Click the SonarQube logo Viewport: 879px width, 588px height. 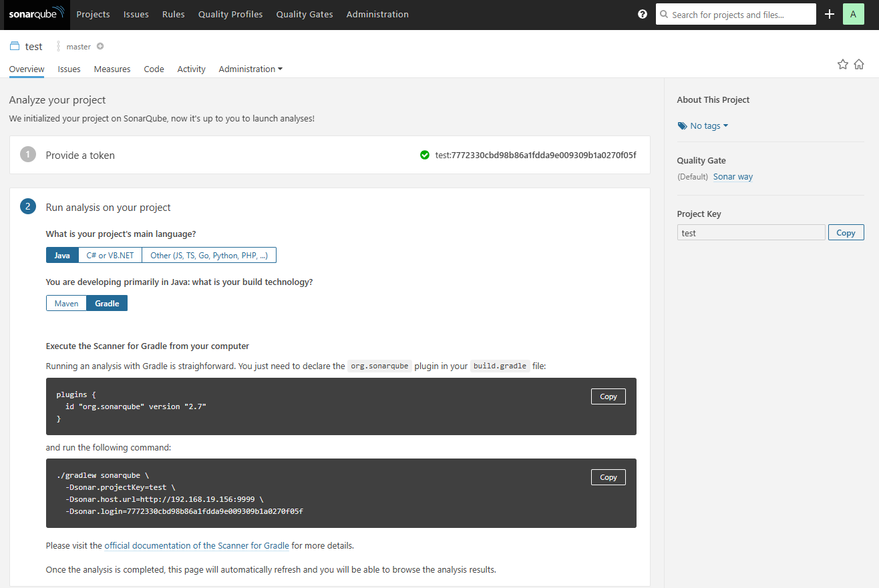[x=37, y=14]
